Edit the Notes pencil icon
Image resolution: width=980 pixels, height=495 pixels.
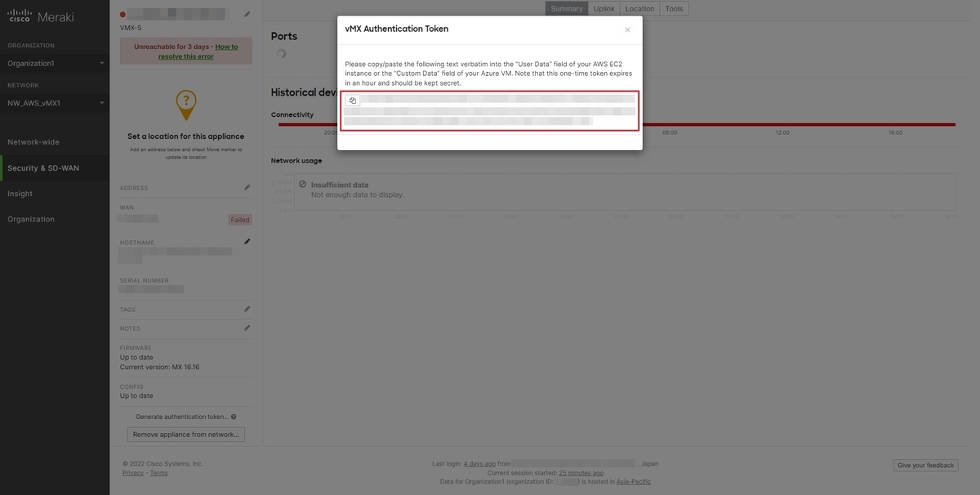coord(247,328)
